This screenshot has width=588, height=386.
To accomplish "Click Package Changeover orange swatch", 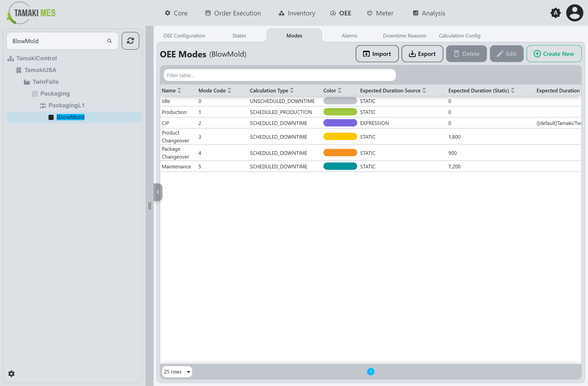I will pos(340,153).
